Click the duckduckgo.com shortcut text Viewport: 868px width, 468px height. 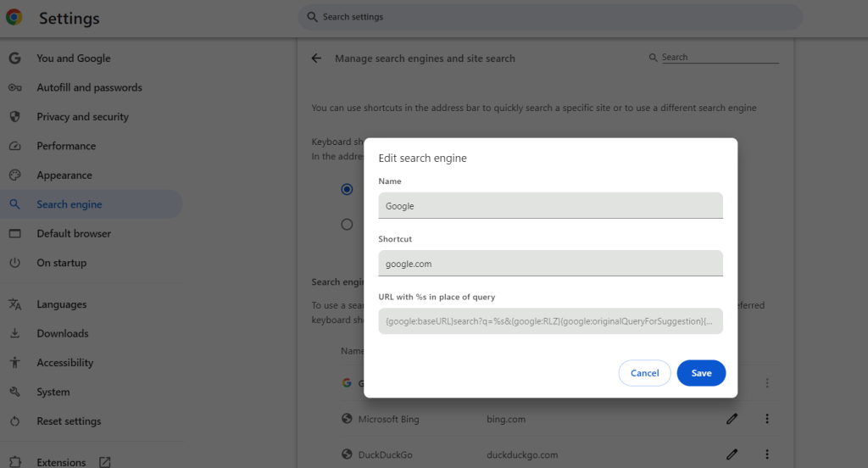click(x=522, y=454)
